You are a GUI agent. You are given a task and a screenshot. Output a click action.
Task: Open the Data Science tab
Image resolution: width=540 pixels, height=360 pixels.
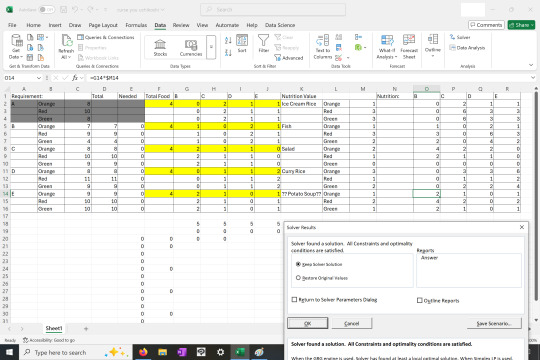tap(280, 25)
